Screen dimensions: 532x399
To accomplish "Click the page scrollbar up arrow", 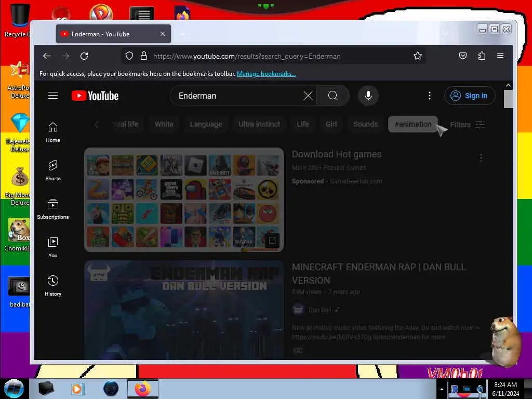I will coord(508,86).
